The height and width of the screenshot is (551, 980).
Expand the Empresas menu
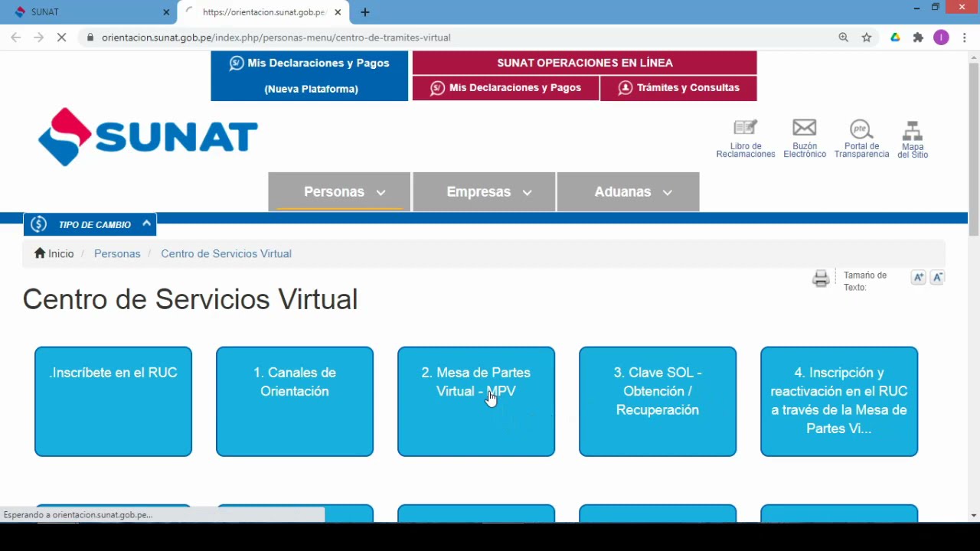click(484, 191)
